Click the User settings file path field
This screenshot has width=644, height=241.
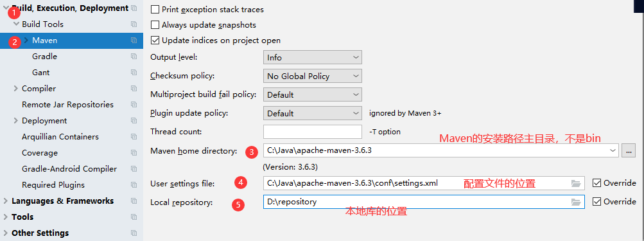pyautogui.click(x=424, y=183)
